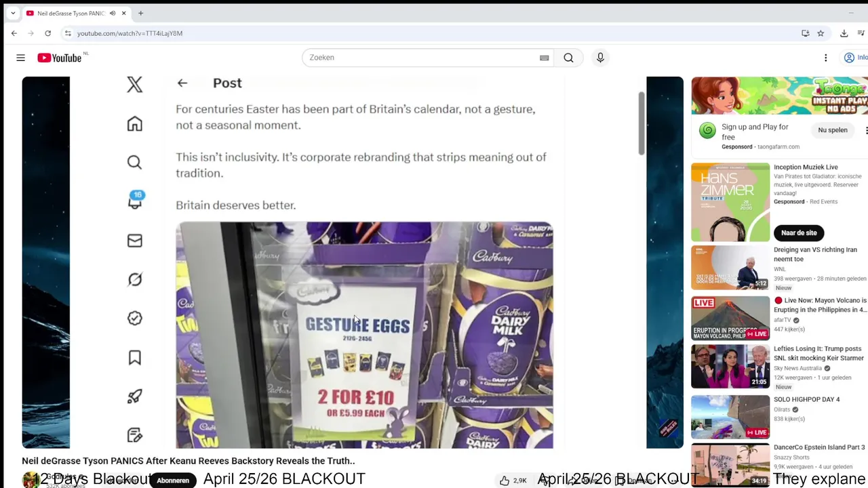Open the tab search dropdown arrow
Screen dimensions: 868x488
point(12,13)
